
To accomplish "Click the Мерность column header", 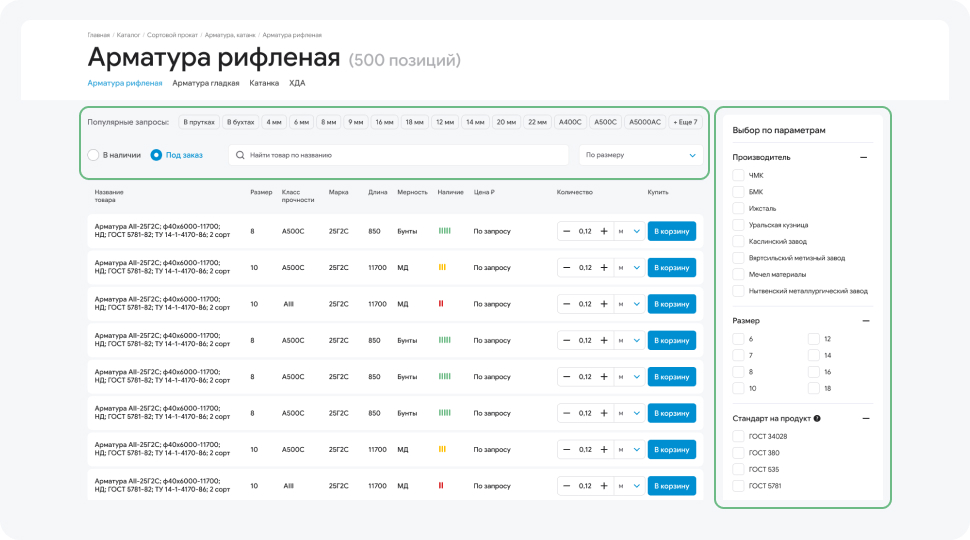I will pos(412,192).
